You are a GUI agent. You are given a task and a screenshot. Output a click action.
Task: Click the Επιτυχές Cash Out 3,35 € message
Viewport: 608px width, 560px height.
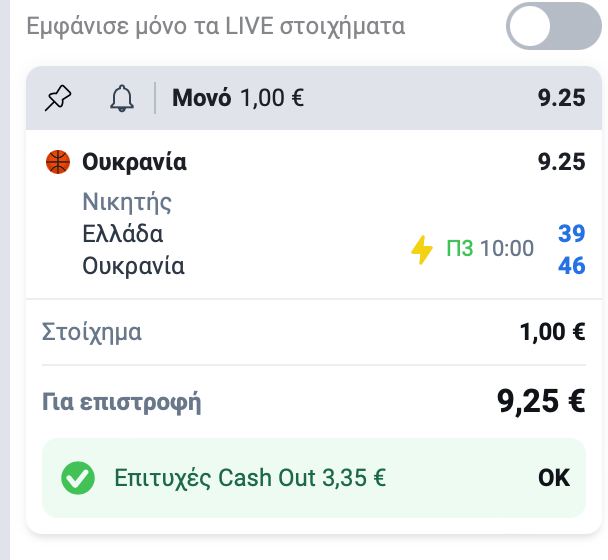tap(250, 478)
